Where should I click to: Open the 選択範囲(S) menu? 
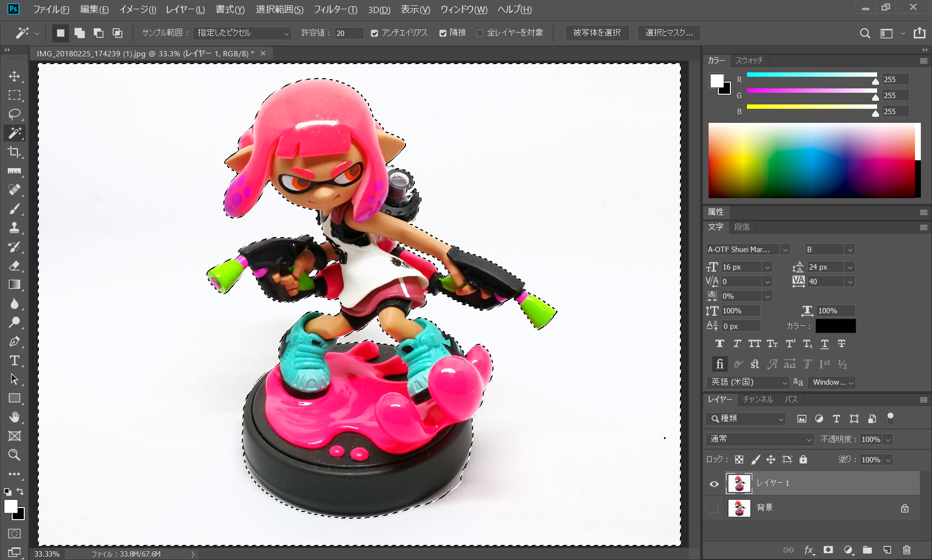pos(279,9)
